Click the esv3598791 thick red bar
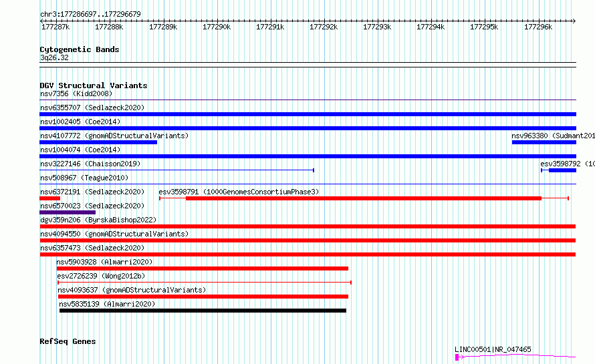 [364, 198]
